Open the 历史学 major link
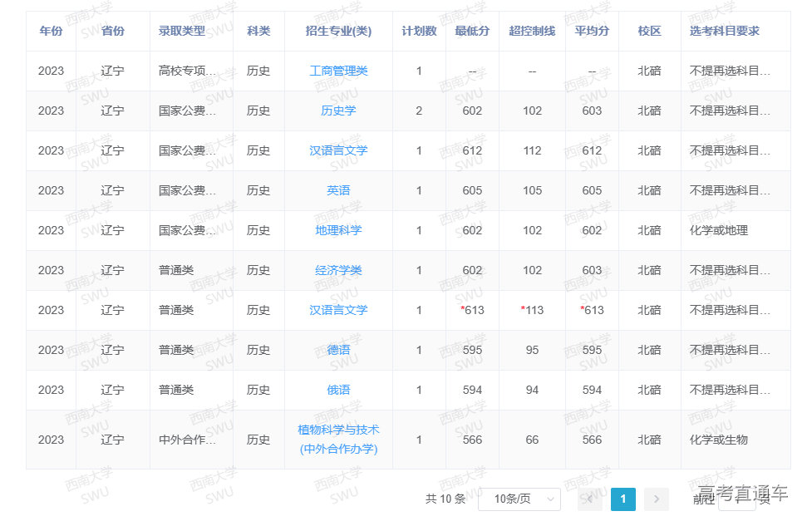The height and width of the screenshot is (526, 812). coord(338,111)
